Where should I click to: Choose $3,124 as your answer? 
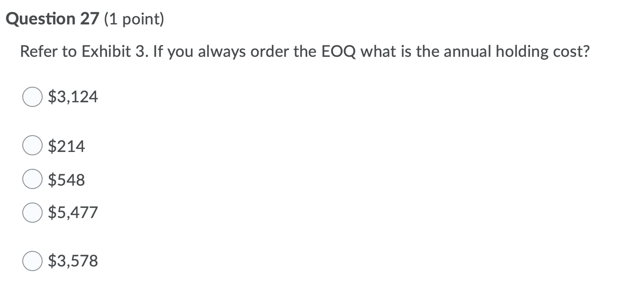pos(72,96)
